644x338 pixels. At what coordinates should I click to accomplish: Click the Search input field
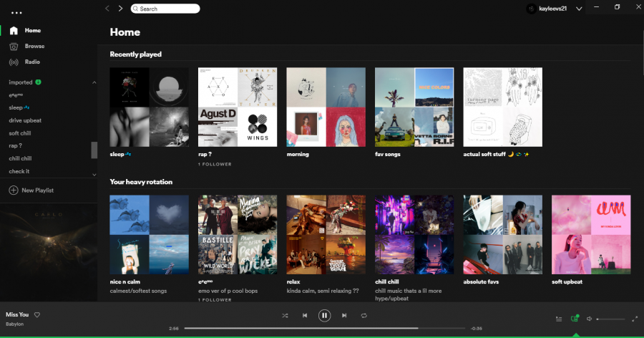(x=165, y=9)
